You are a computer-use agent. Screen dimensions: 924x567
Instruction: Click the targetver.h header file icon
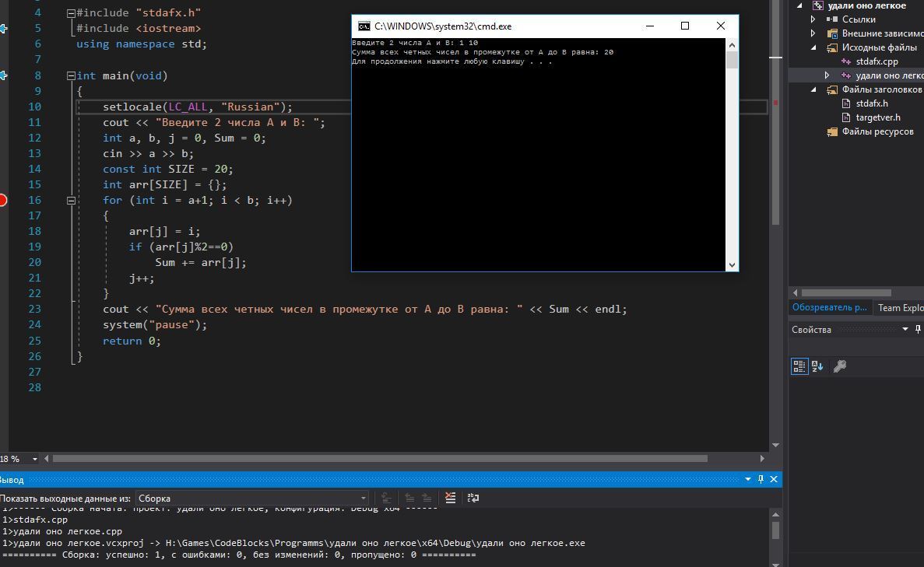point(846,117)
